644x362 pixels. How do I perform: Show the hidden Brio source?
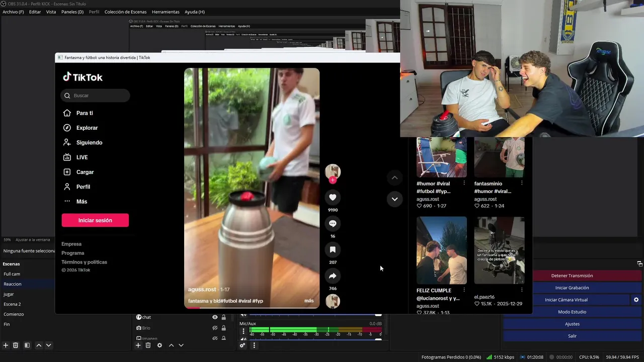215,328
